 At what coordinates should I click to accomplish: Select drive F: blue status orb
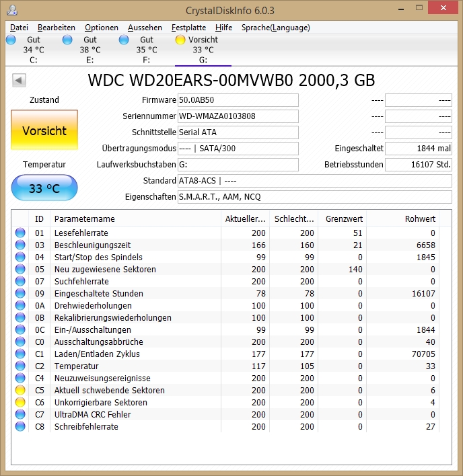(x=124, y=40)
